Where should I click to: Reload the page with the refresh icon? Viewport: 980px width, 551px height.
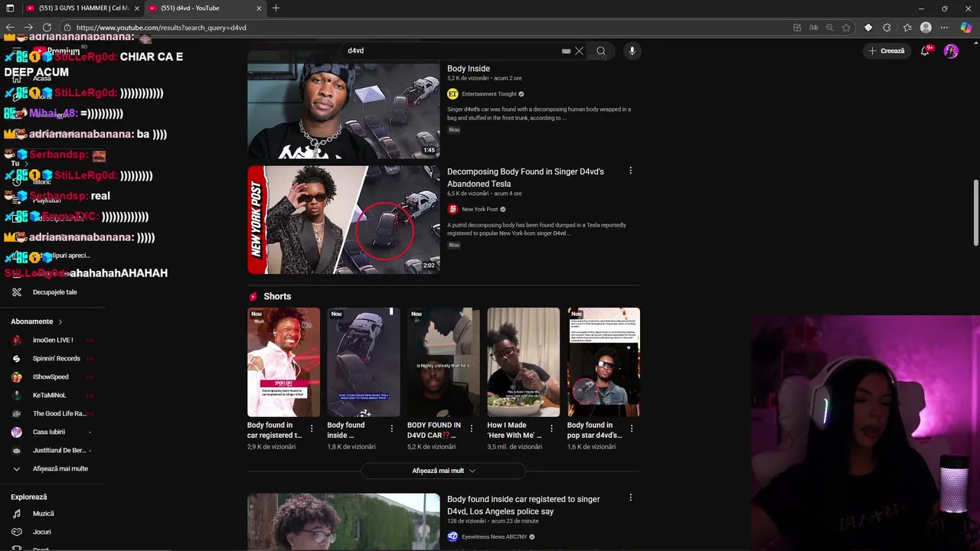pyautogui.click(x=47, y=28)
